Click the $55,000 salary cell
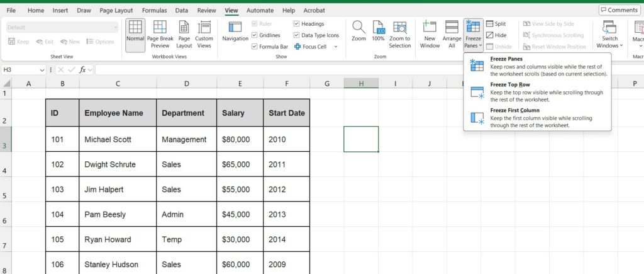644x274 pixels. [240, 189]
